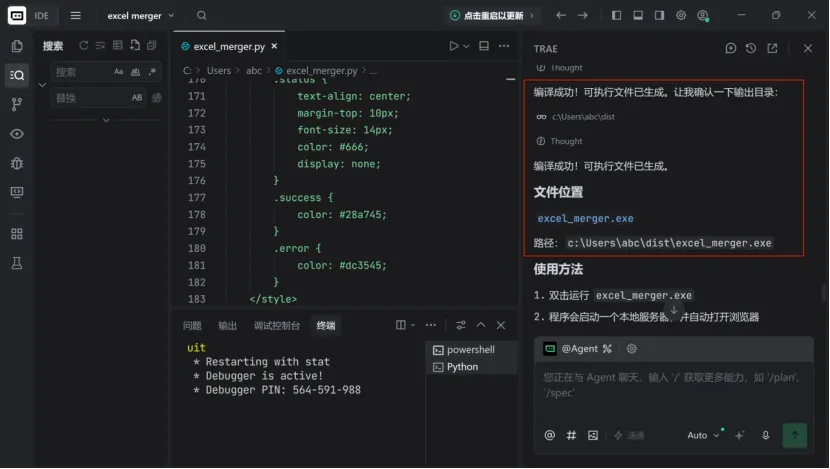Open the Search view in activity bar

tap(17, 75)
